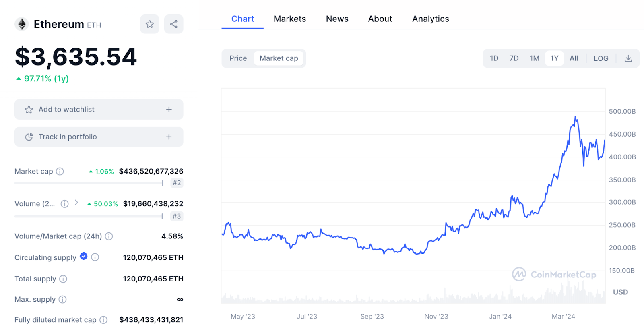
Task: Click the pie chart icon in Track in portfolio
Action: pos(29,137)
